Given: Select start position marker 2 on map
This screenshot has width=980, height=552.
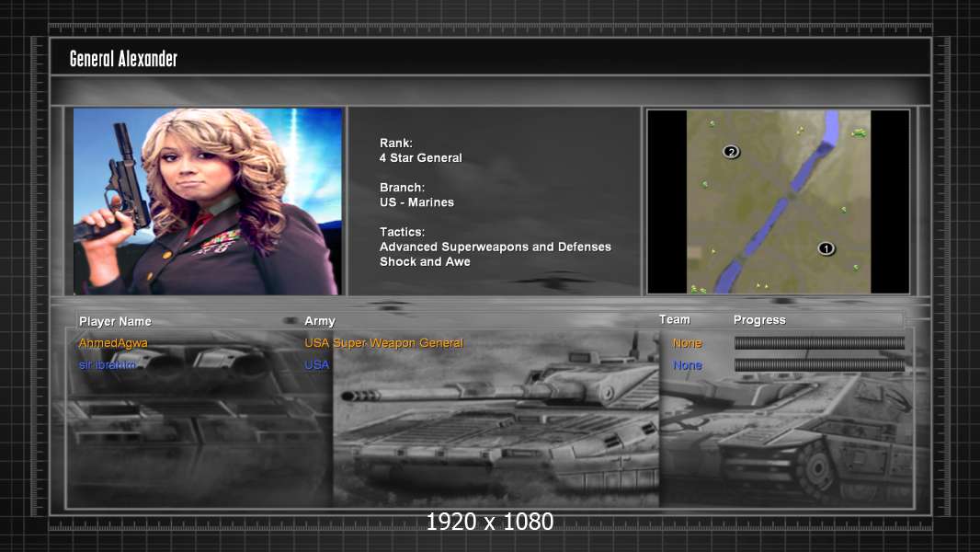Looking at the screenshot, I should (x=731, y=152).
